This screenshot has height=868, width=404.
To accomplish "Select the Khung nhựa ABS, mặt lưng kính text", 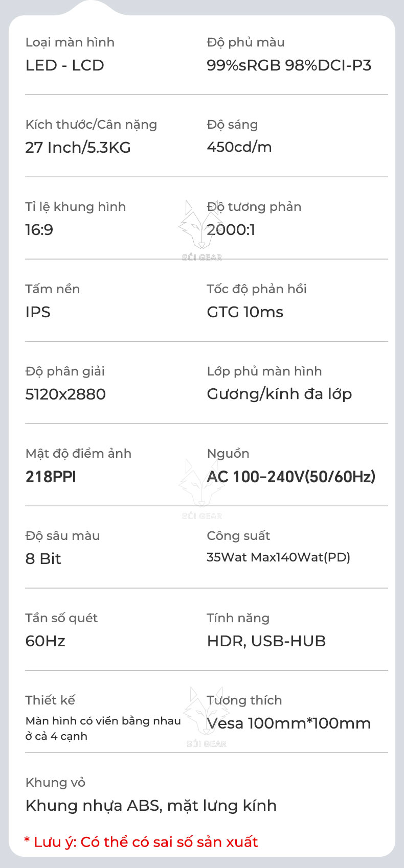I will [x=151, y=806].
